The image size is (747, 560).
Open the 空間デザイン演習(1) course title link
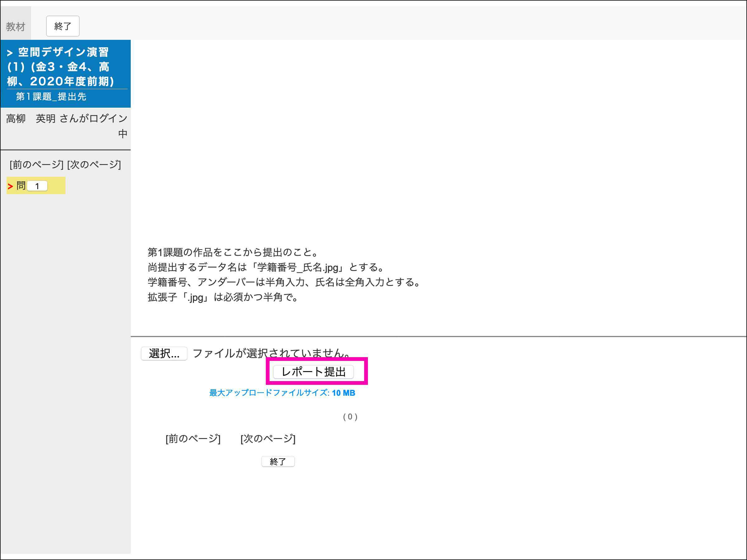(x=61, y=67)
